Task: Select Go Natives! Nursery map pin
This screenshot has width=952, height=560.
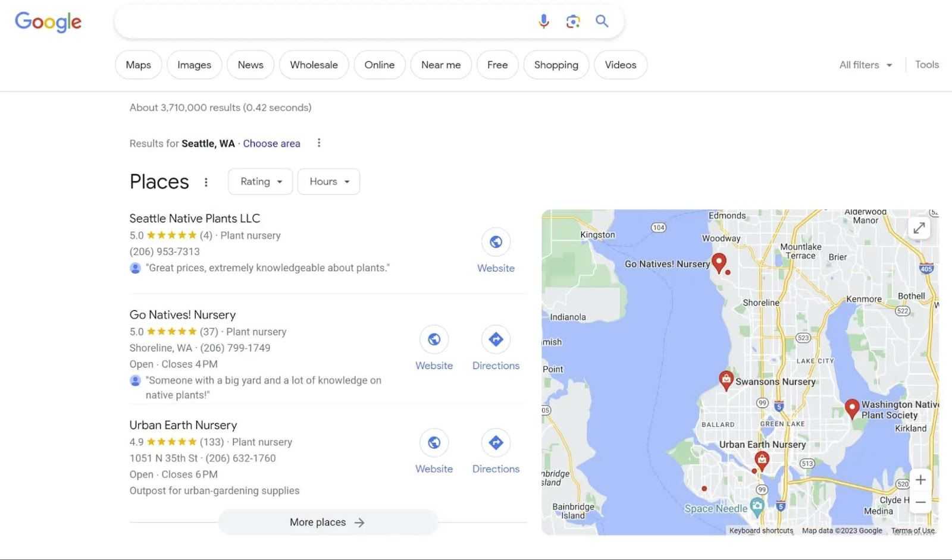Action: [x=719, y=262]
